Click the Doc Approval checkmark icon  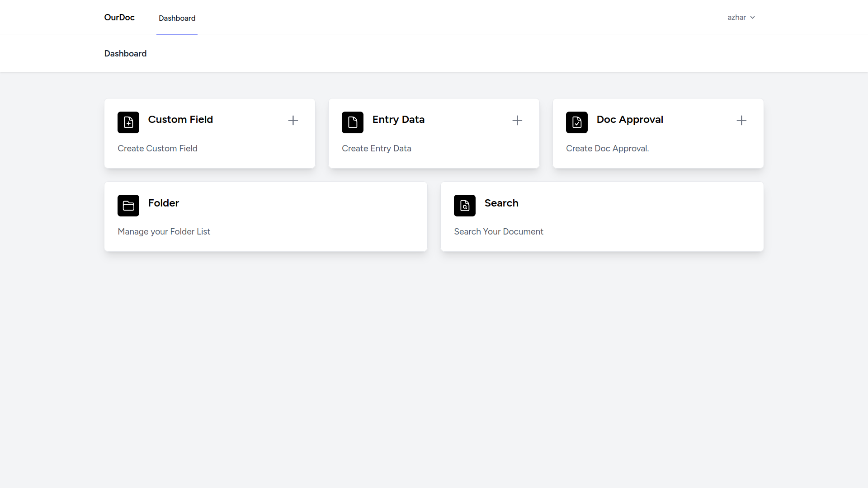click(x=577, y=122)
